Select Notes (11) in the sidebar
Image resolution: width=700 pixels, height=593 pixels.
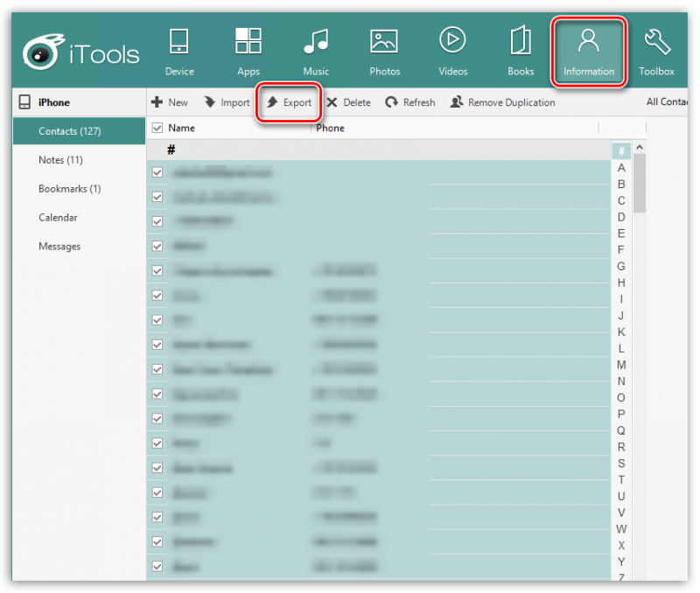pyautogui.click(x=60, y=160)
